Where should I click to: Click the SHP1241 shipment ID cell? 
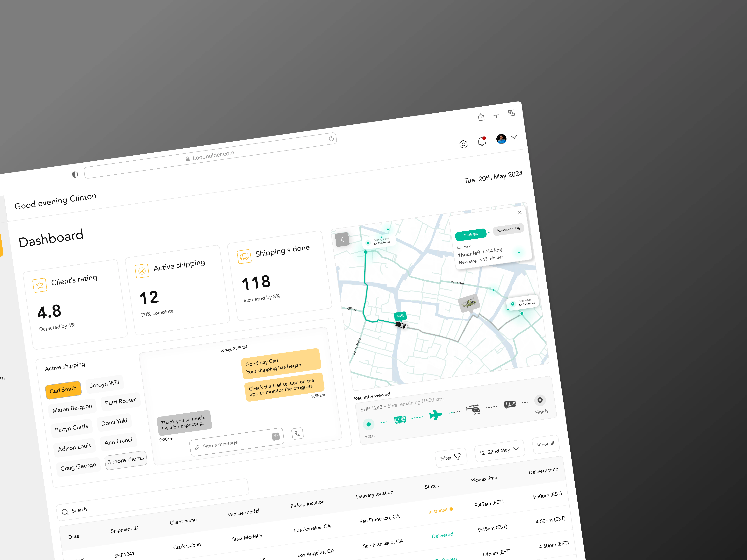click(x=124, y=555)
